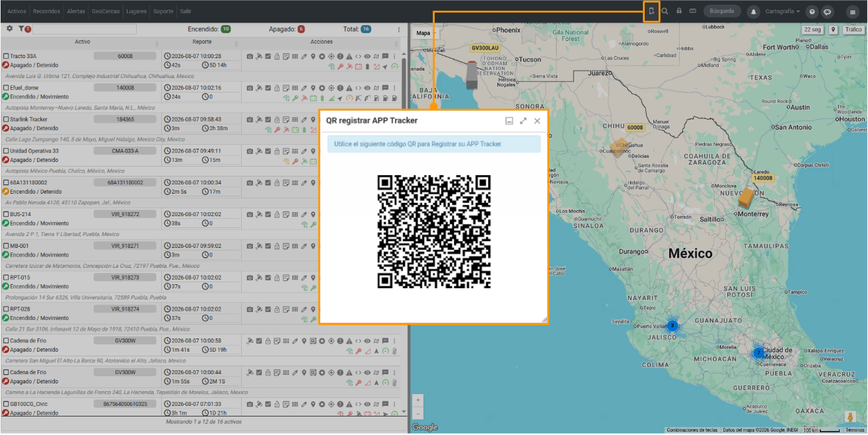Click the filter funnel icon
868x435 pixels.
pyautogui.click(x=21, y=29)
